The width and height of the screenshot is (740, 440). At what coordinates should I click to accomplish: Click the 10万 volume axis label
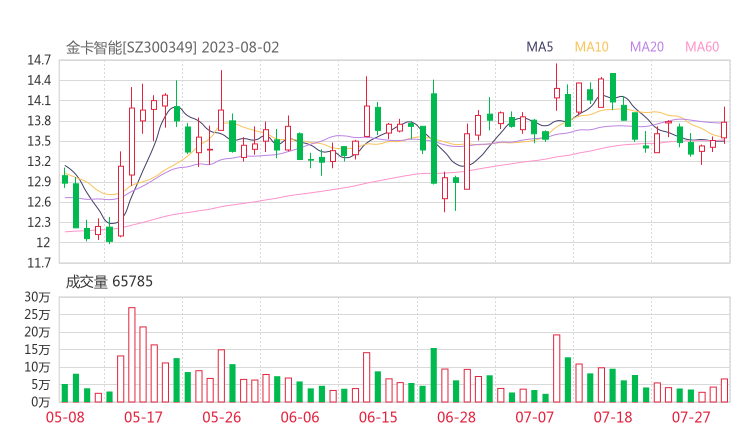coord(37,367)
